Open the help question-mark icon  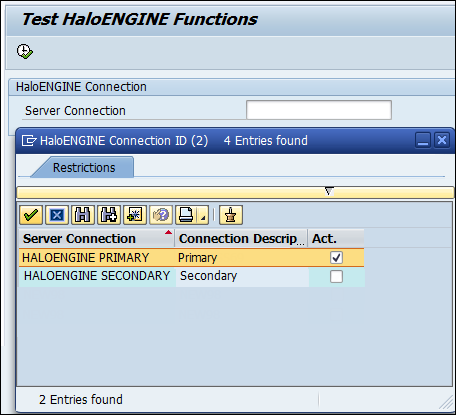(161, 215)
